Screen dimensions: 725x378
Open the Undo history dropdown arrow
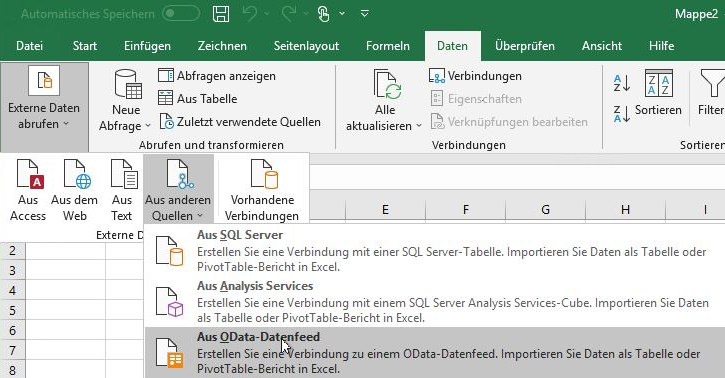point(267,14)
